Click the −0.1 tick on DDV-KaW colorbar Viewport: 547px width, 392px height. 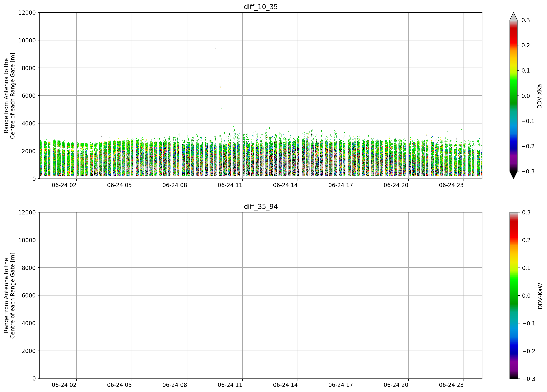[528, 323]
